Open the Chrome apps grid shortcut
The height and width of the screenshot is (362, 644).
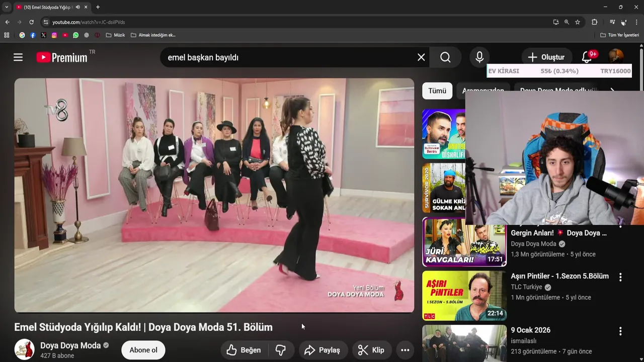point(7,35)
